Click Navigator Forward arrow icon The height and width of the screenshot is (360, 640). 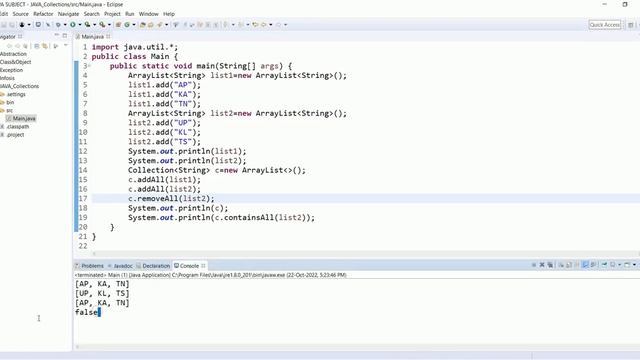coord(18,46)
